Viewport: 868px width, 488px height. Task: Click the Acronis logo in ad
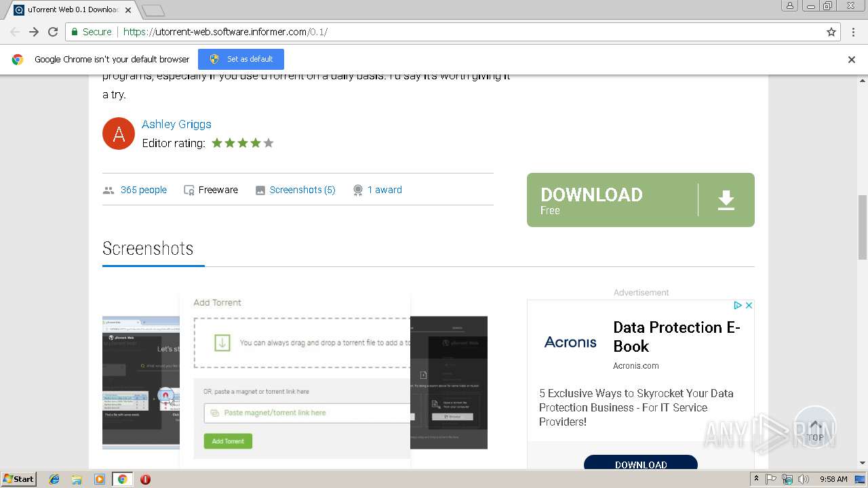tap(570, 342)
